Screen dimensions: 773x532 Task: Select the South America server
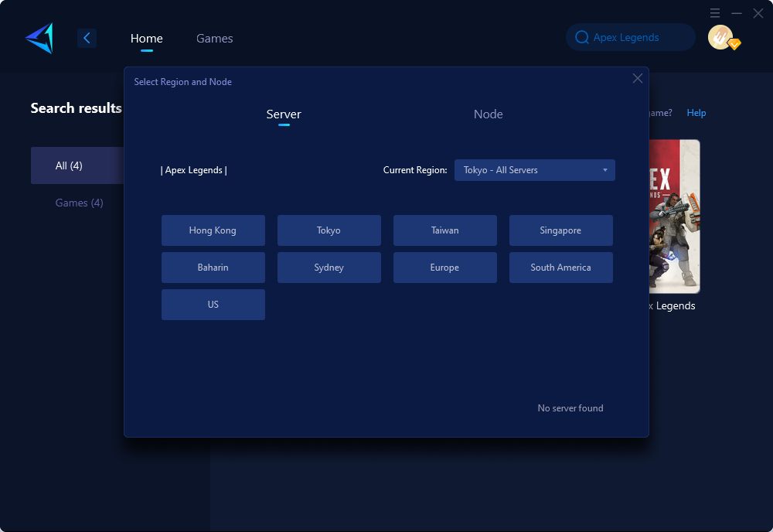point(560,268)
